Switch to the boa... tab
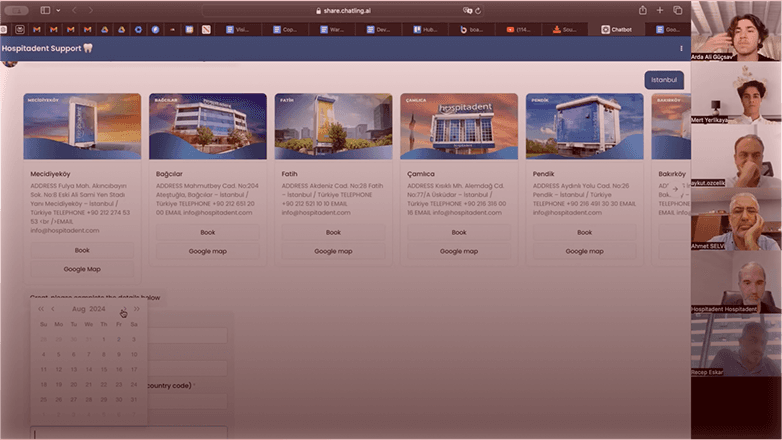 (x=472, y=29)
